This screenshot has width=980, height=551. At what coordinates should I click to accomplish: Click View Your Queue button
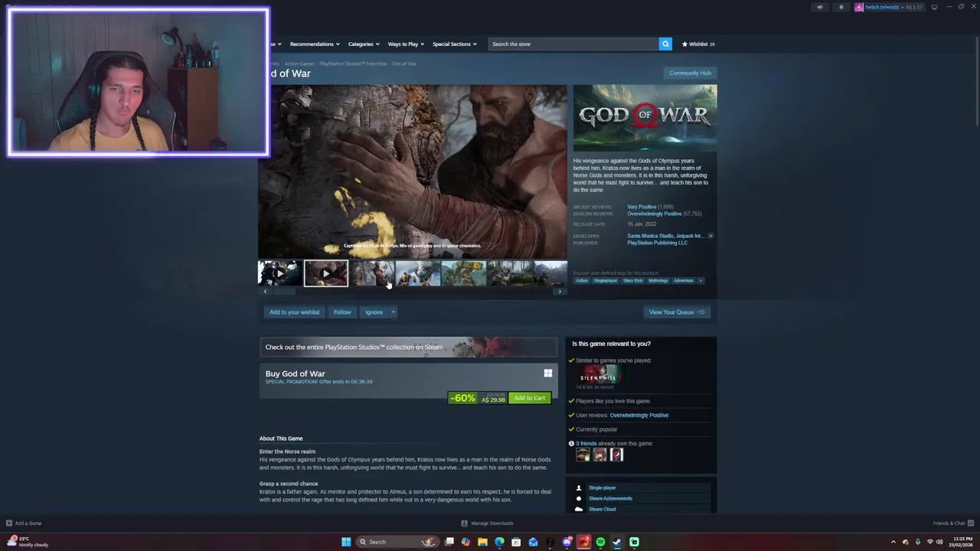point(677,312)
